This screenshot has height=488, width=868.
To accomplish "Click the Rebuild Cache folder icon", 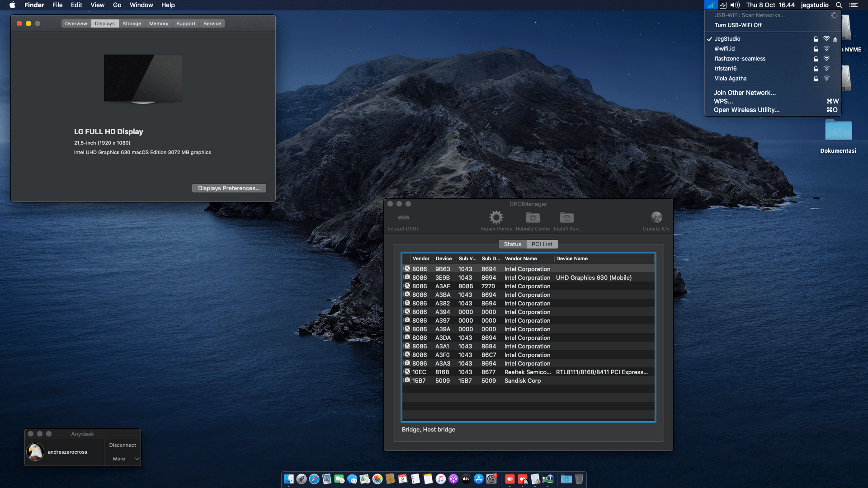I will (533, 218).
